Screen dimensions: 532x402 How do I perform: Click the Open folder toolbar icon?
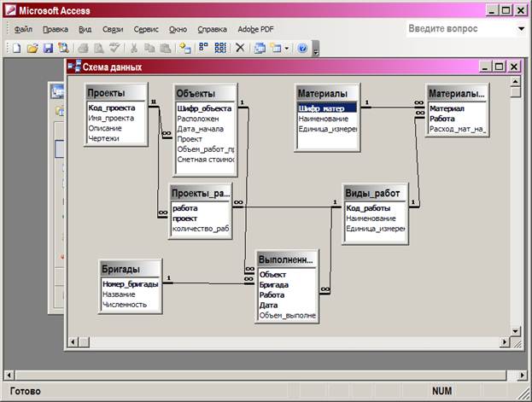coord(32,48)
